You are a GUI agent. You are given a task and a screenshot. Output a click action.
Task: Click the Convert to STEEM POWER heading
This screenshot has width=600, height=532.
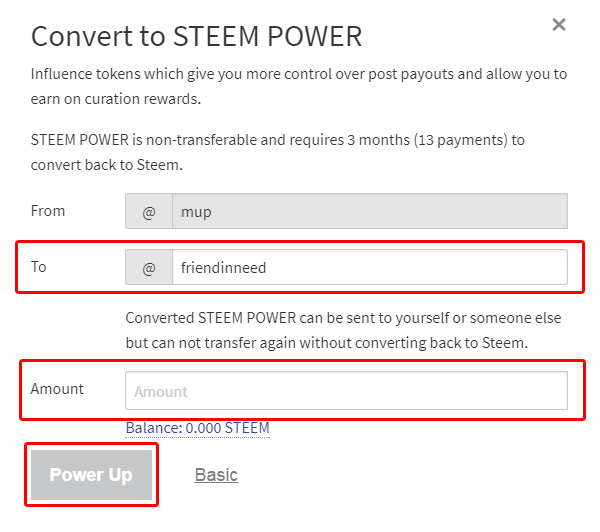coord(196,37)
